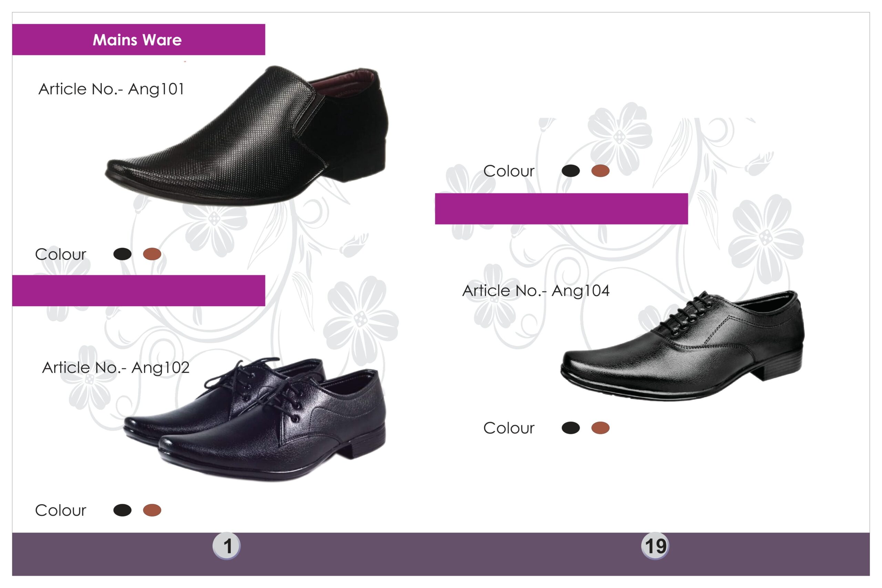
Task: Click page number 1 badge
Action: coord(226,546)
